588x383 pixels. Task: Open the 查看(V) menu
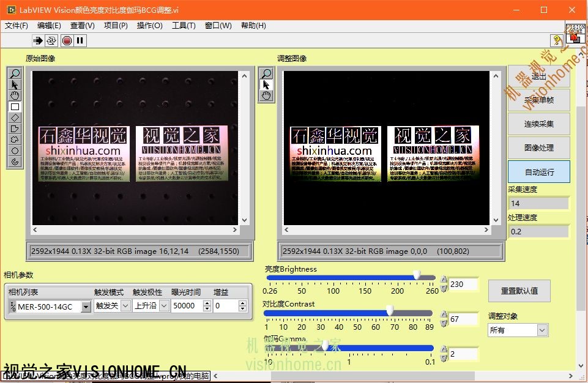tap(83, 26)
